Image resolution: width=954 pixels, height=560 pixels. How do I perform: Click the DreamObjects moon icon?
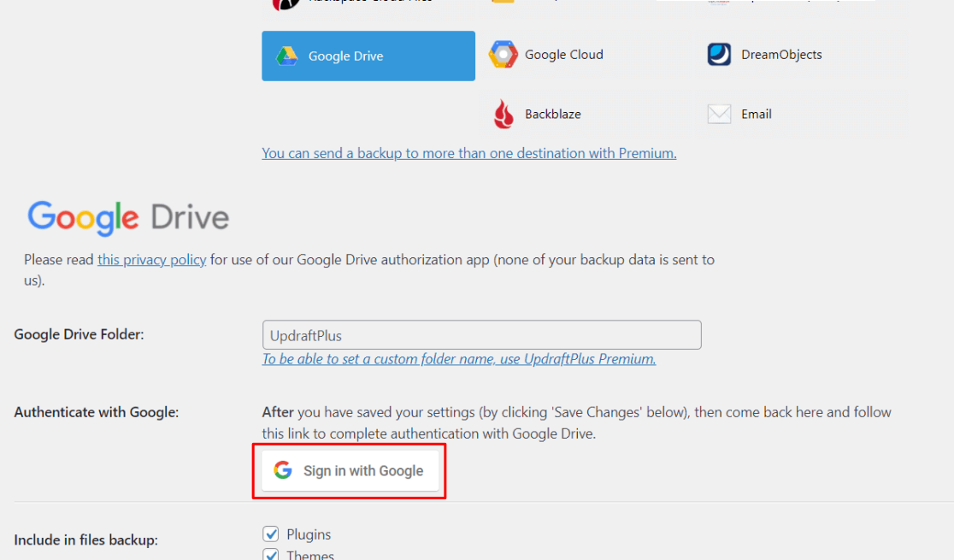(x=719, y=55)
